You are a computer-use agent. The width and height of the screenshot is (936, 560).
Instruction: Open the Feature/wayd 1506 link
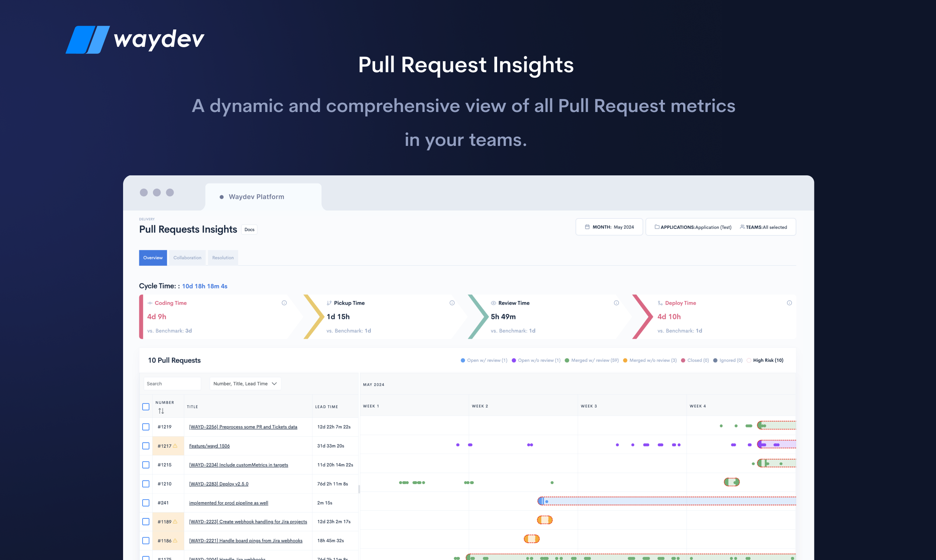(209, 446)
